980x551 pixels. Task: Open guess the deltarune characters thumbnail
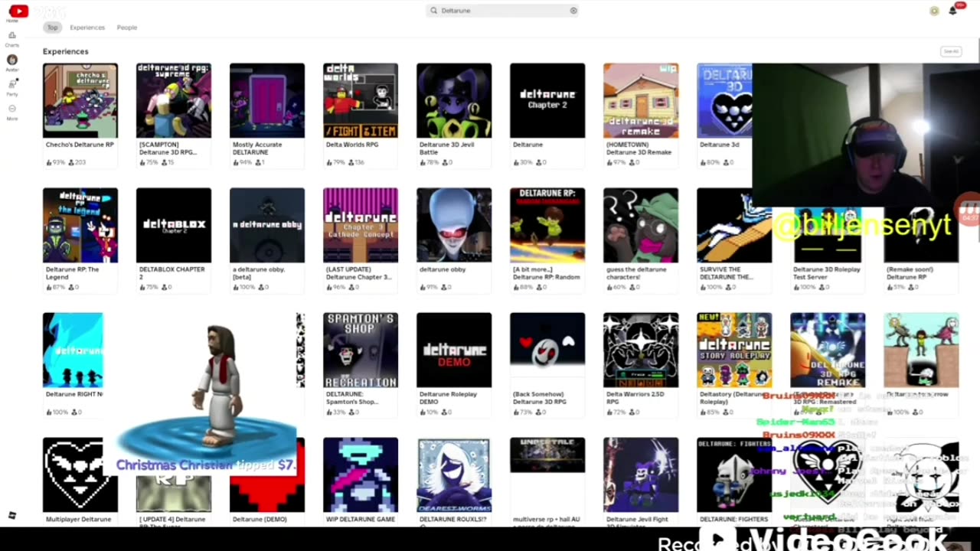641,225
